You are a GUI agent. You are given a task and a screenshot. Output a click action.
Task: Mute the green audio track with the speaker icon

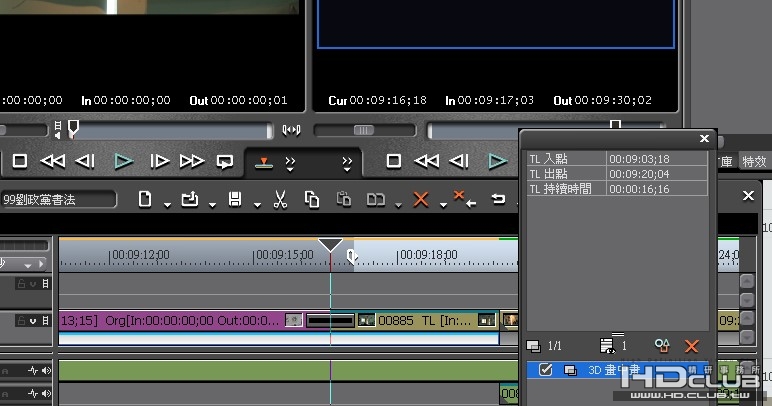46,371
